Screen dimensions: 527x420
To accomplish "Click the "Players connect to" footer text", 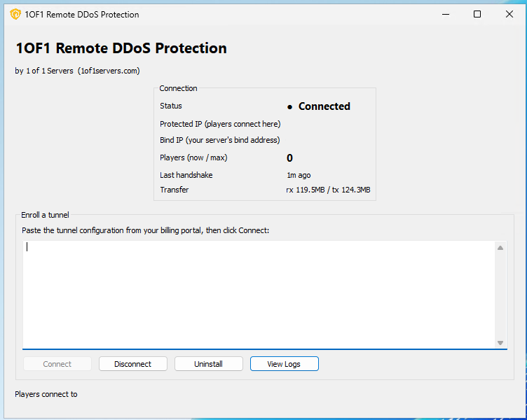I will pyautogui.click(x=46, y=394).
